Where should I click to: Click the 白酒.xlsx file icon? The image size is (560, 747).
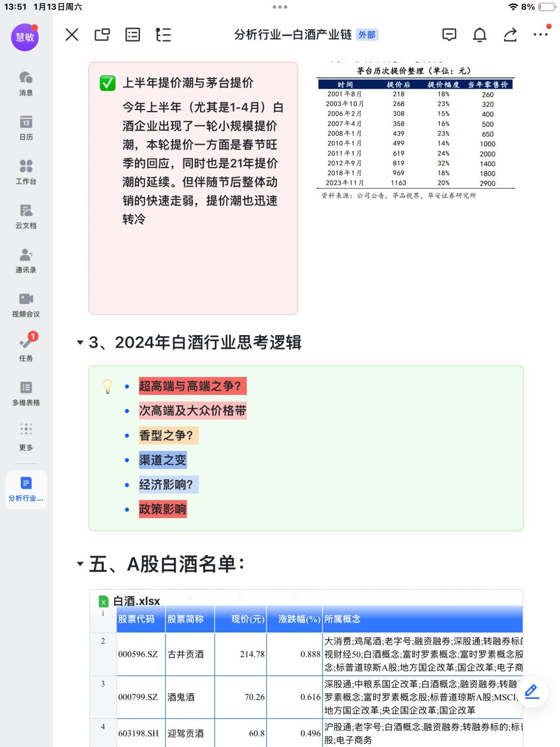point(104,601)
